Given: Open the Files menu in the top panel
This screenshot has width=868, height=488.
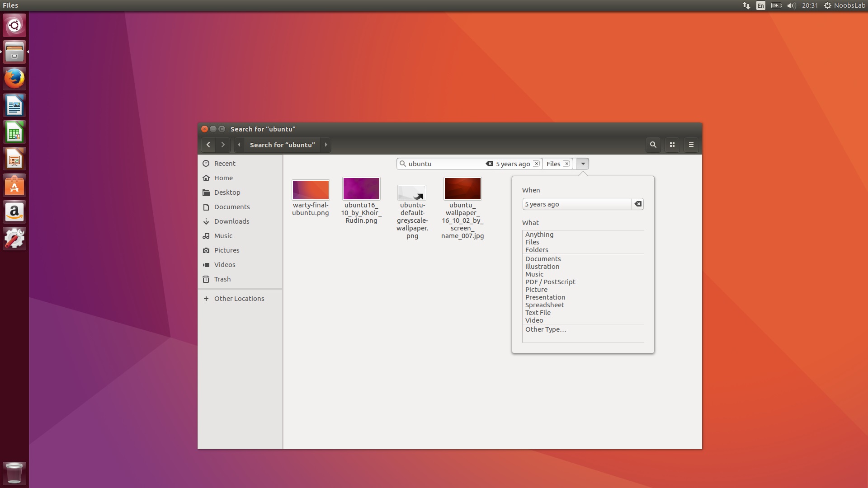Looking at the screenshot, I should coord(10,5).
